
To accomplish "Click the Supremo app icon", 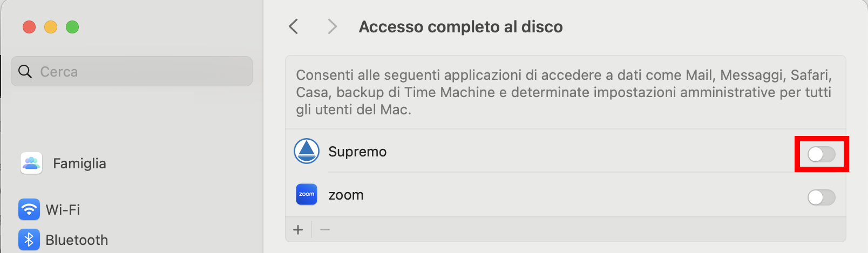I will click(307, 151).
